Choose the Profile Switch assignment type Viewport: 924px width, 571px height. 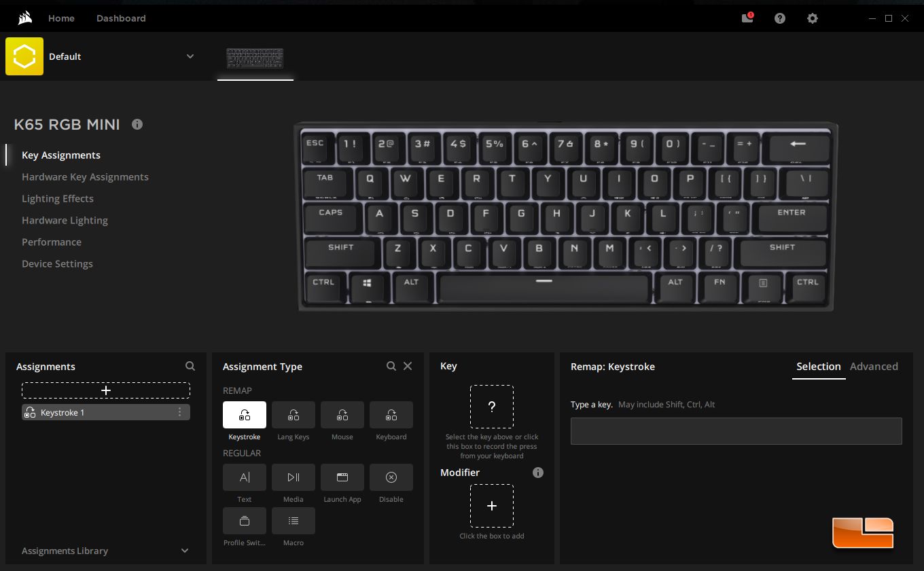(245, 521)
